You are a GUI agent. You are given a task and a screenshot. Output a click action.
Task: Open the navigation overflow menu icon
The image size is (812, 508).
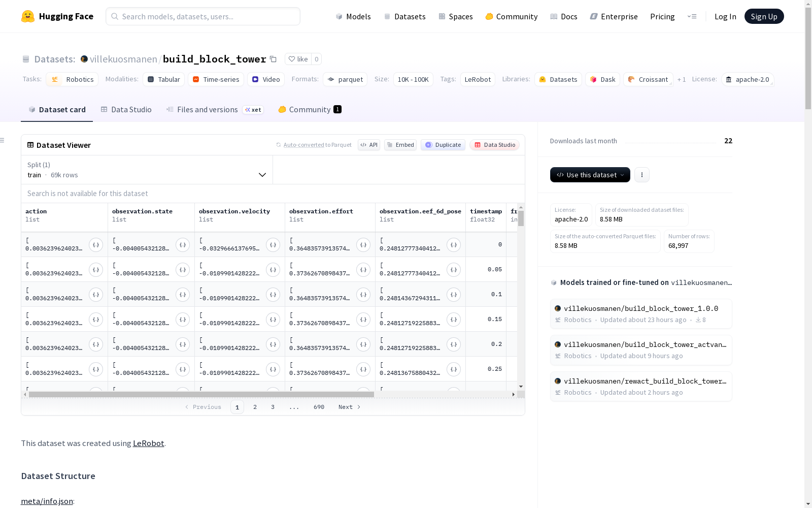click(x=692, y=16)
